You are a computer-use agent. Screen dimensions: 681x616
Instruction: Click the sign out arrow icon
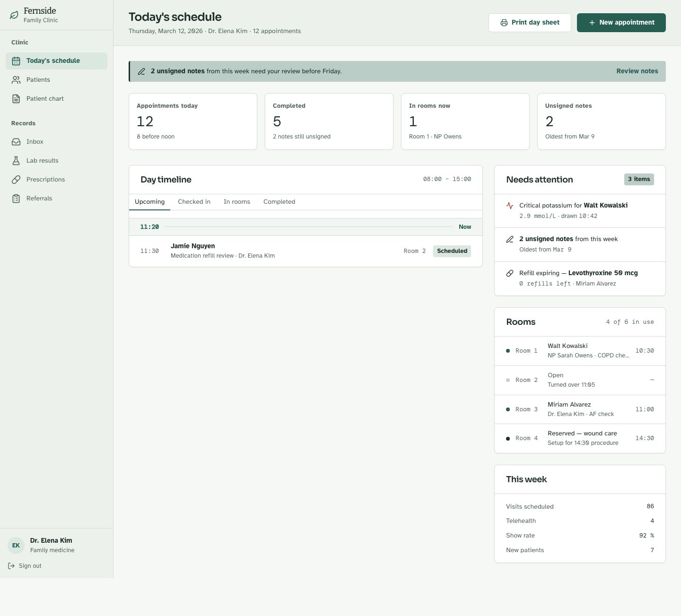click(11, 566)
